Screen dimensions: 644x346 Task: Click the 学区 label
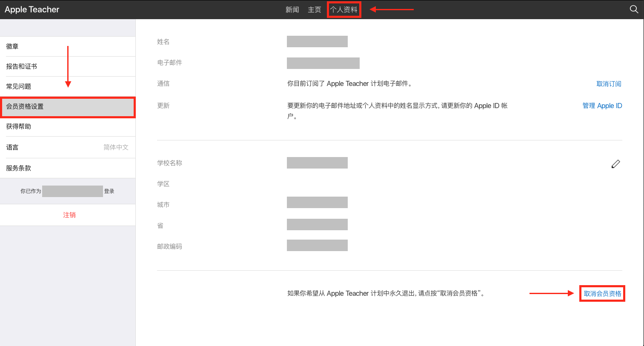(x=163, y=184)
